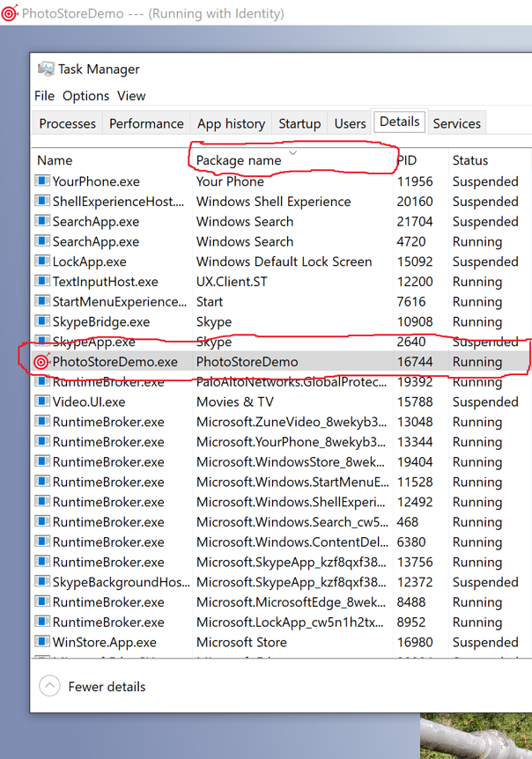
Task: Click the PhotoStoreDemo.exe target icon
Action: (41, 362)
